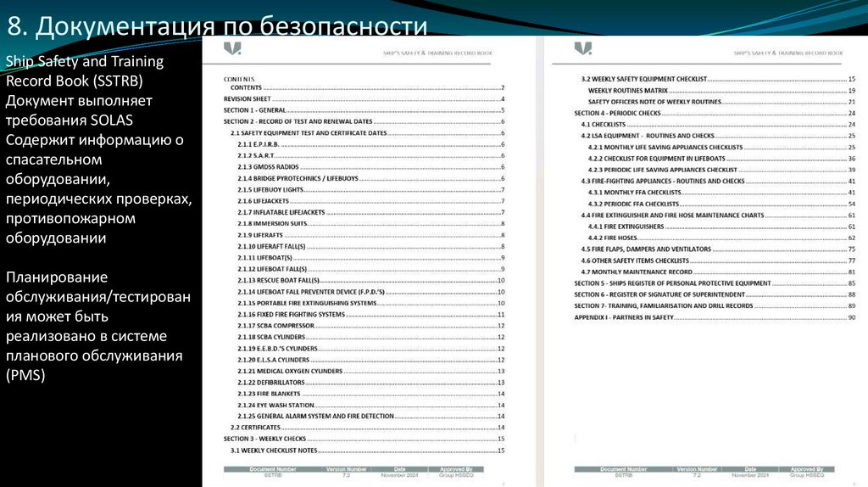
Task: Click the "Документ выполняет требования SOLAS" text
Action: pyautogui.click(x=79, y=110)
